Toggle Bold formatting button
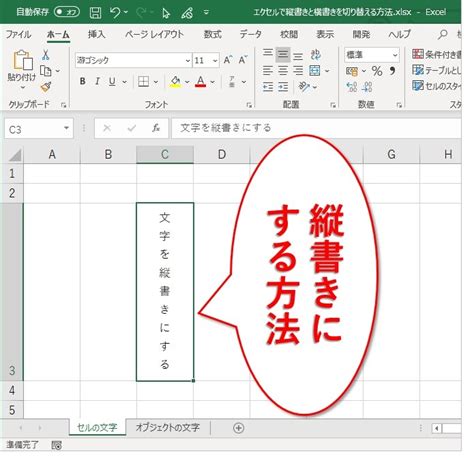The height and width of the screenshot is (458, 474). click(x=83, y=81)
